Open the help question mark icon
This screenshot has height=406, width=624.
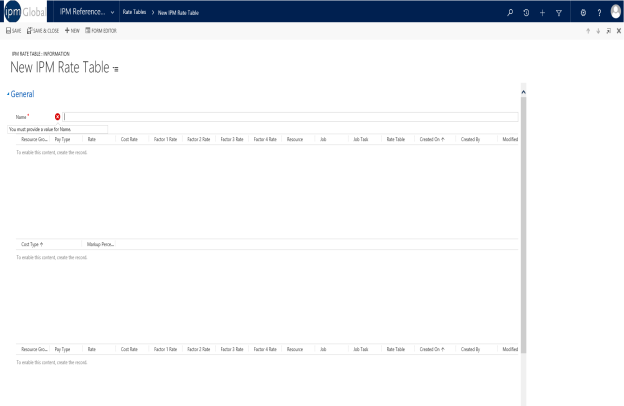click(599, 13)
